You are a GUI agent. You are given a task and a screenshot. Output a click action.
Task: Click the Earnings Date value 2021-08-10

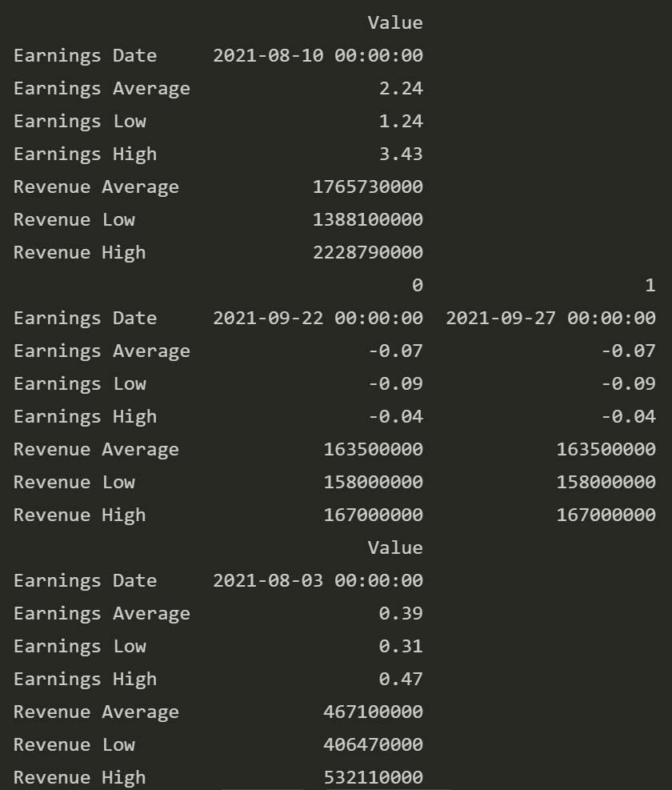(318, 55)
